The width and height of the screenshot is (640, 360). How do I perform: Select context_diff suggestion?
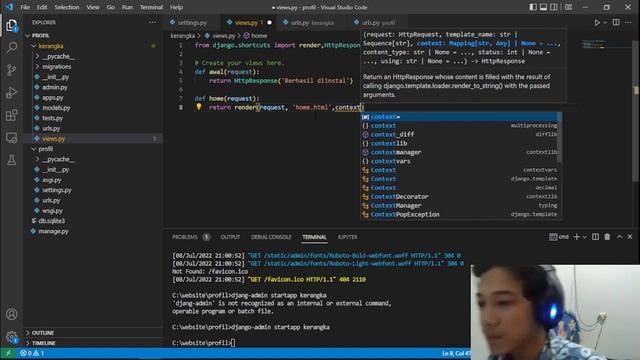pos(459,134)
